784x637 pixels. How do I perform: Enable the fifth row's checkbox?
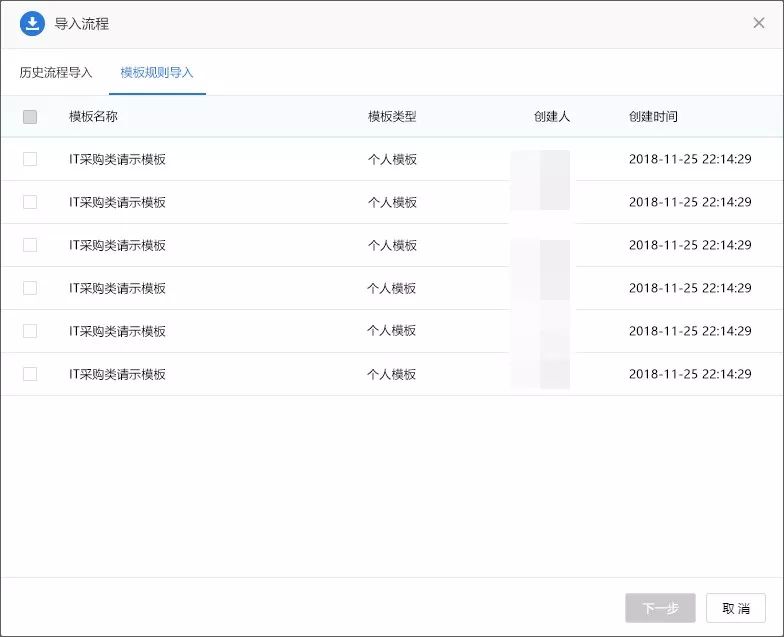point(30,331)
